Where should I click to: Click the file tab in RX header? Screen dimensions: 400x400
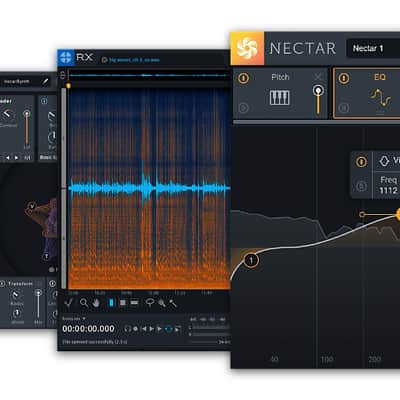point(131,60)
